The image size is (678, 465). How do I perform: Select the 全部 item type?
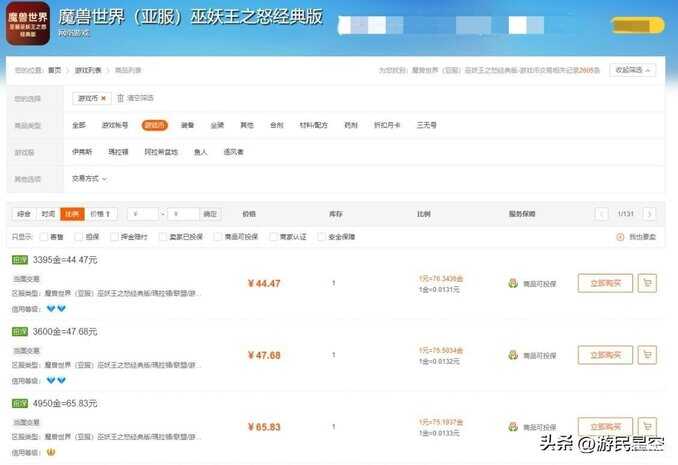(x=79, y=125)
